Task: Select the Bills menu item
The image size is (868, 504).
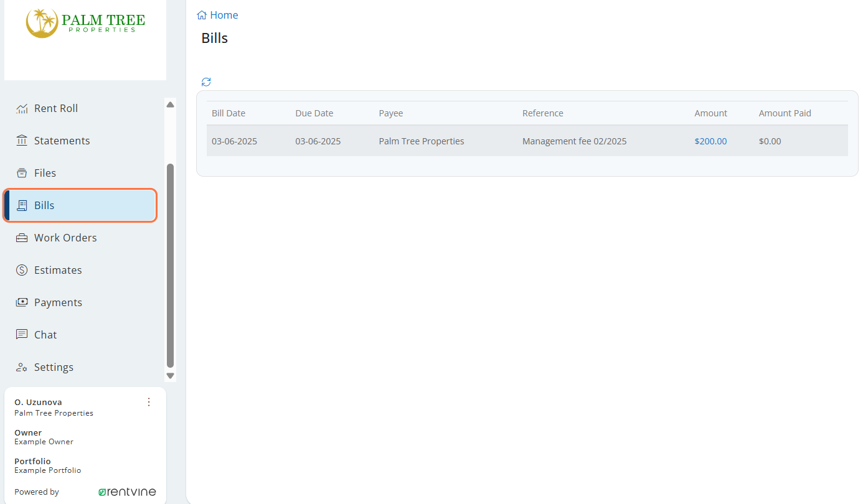Action: click(x=80, y=205)
